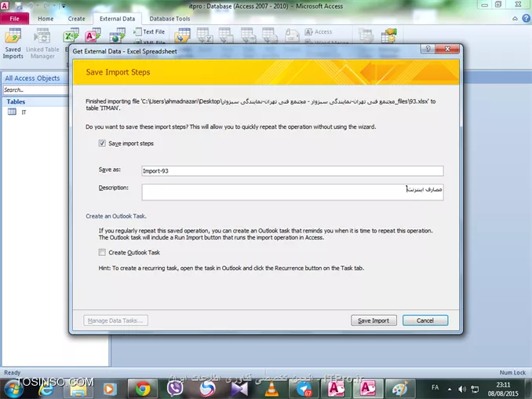This screenshot has height=399, width=532.
Task: Open Viber from the taskbar
Action: pos(176,388)
